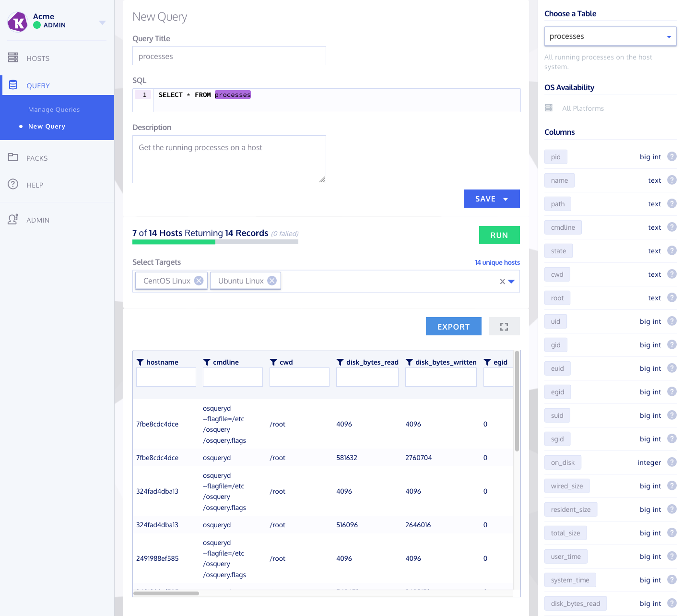Focus the hostname filter input
The width and height of the screenshot is (683, 616).
[166, 377]
